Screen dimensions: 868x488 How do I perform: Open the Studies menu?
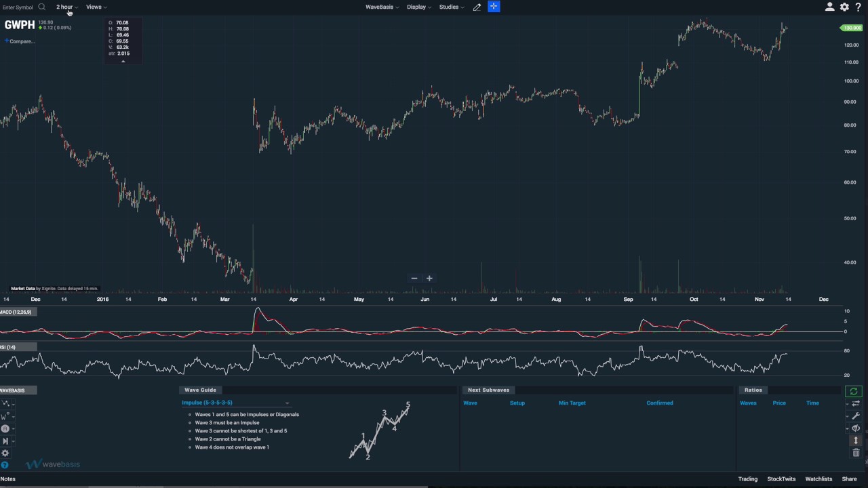tap(451, 7)
